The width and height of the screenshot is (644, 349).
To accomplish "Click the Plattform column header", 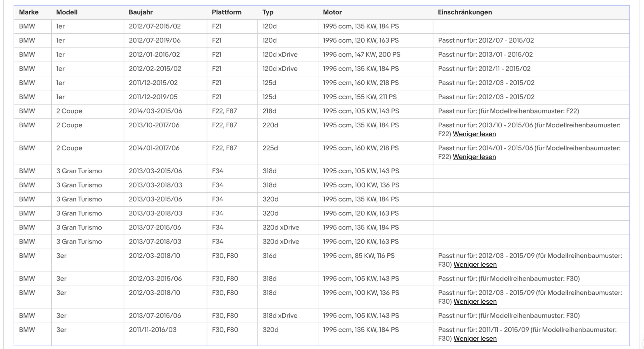I will [227, 12].
